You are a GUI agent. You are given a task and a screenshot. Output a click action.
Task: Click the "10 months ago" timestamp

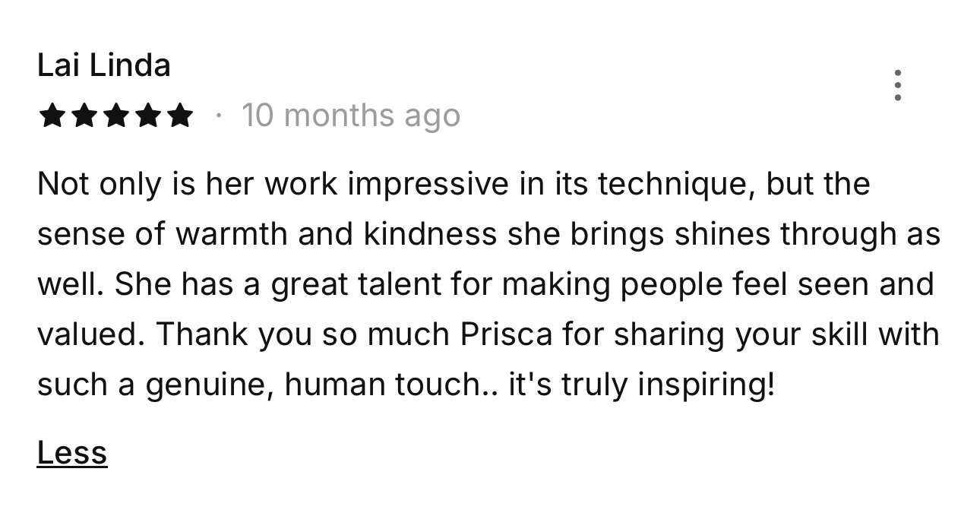tap(351, 116)
